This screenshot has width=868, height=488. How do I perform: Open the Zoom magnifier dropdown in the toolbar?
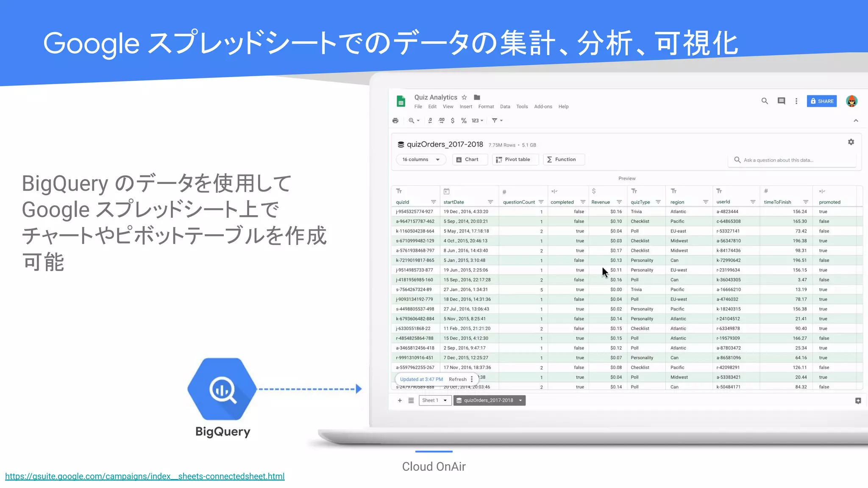point(414,120)
